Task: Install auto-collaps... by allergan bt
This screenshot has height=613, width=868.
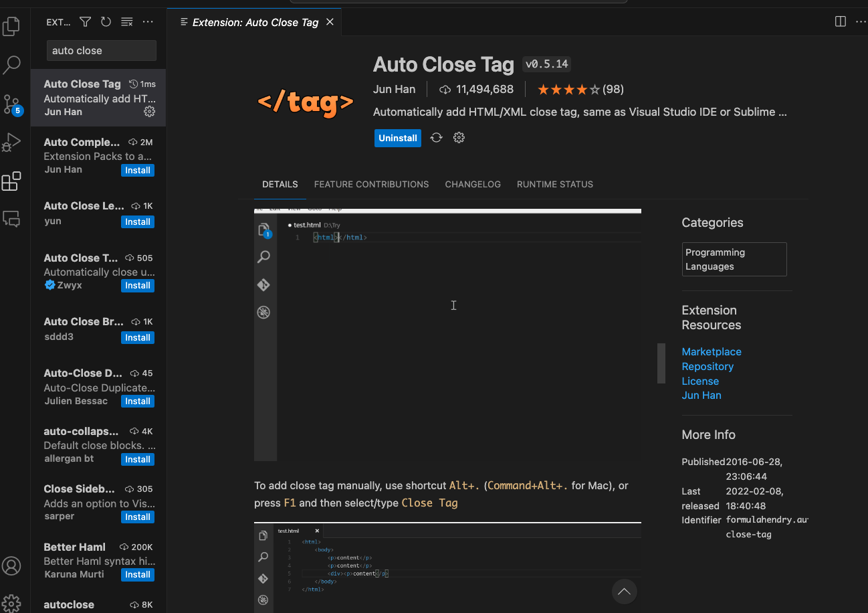Action: coord(138,459)
